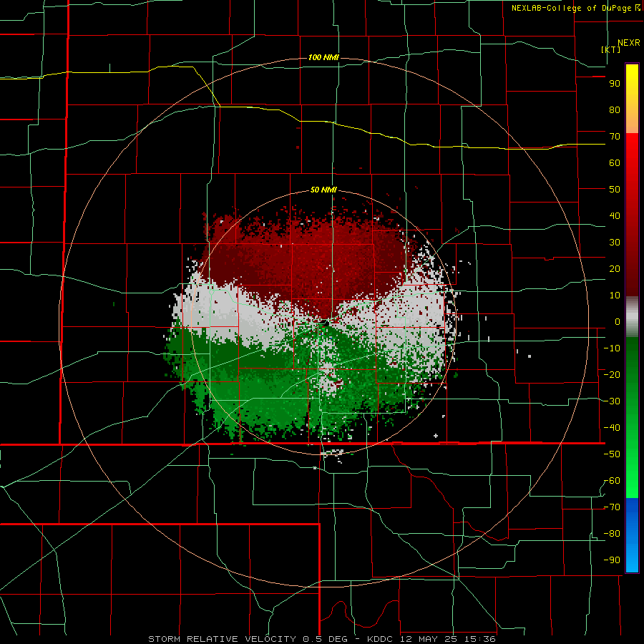Click the 70 value on velocity scale
The image size is (644, 644).
click(615, 137)
